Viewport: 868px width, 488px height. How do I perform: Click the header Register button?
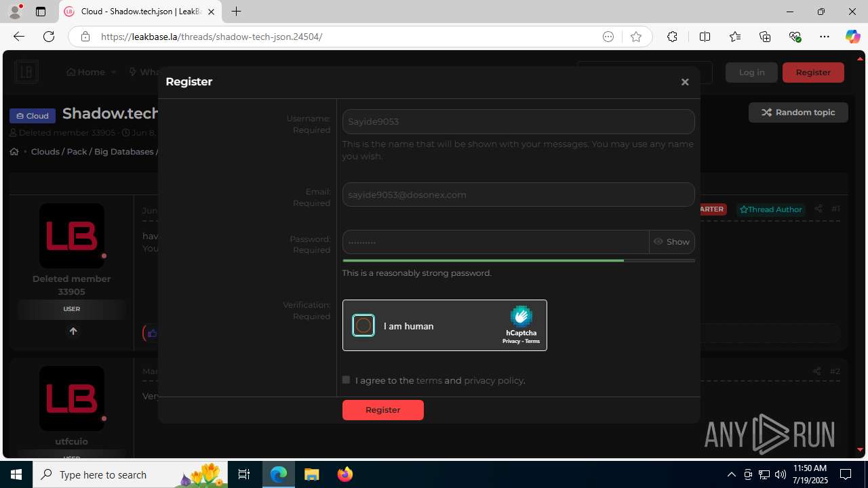[x=813, y=73]
